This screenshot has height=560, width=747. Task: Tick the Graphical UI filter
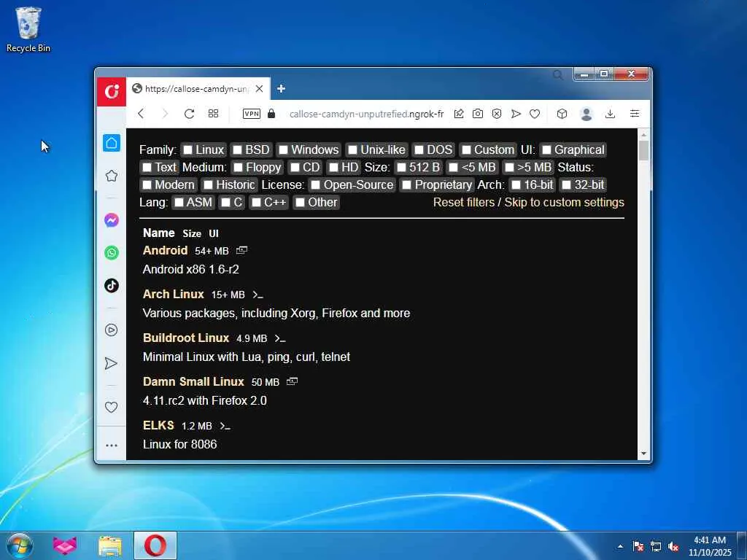coord(546,150)
